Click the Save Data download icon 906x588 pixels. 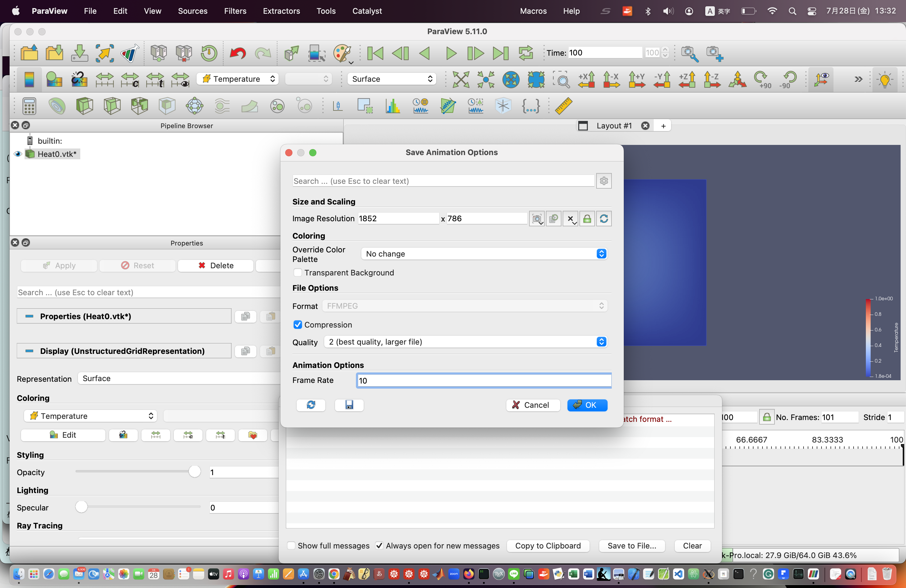pyautogui.click(x=79, y=53)
